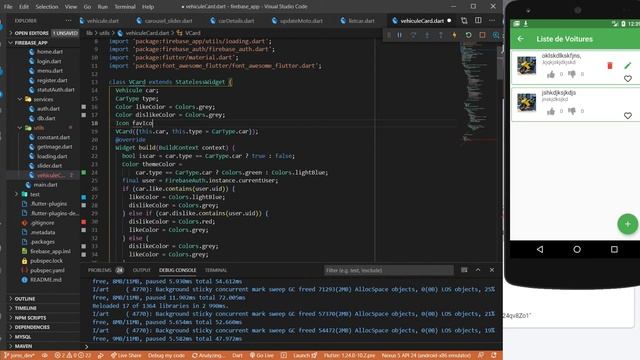This screenshot has width=640, height=360.
Task: Click the Step Out debug icon
Action: click(441, 35)
